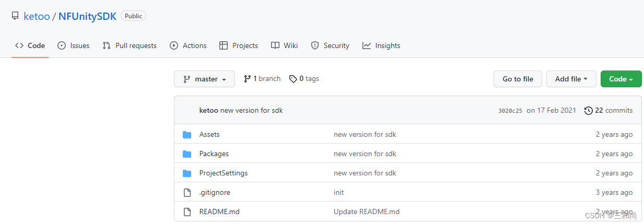Click the Wiki book icon
The width and height of the screenshot is (644, 224).
point(275,45)
